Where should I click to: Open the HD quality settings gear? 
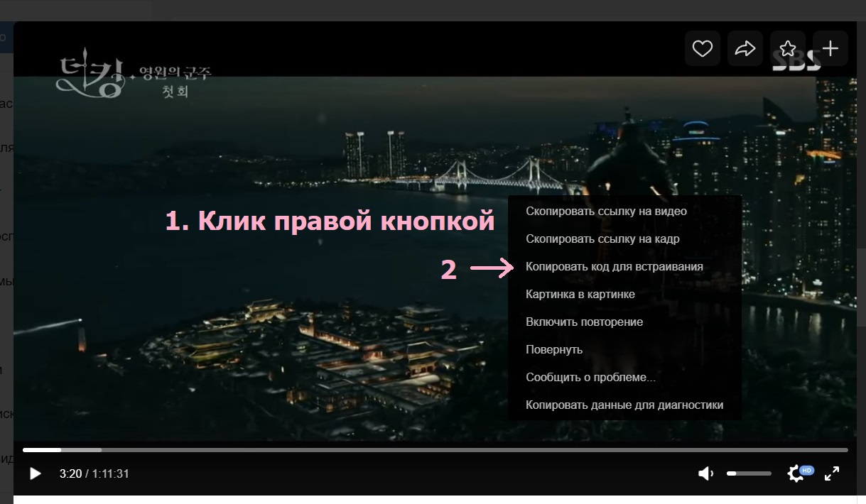tap(796, 473)
